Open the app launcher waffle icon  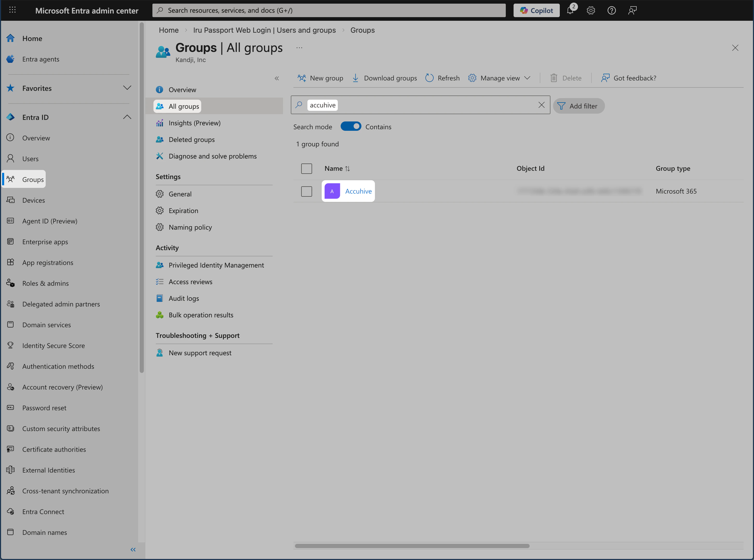(x=12, y=10)
